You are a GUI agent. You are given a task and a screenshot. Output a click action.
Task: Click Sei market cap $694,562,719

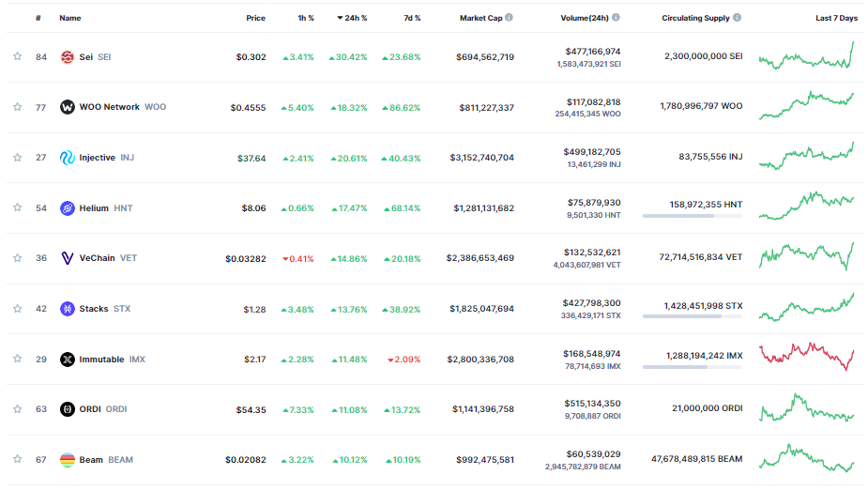[x=485, y=57]
